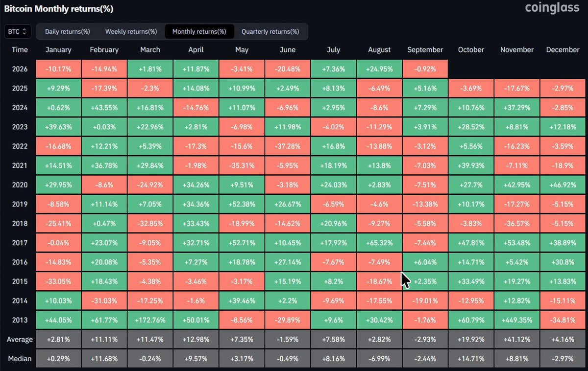Image resolution: width=588 pixels, height=371 pixels.
Task: Click the +41.12% Average cell for November
Action: coord(517,339)
